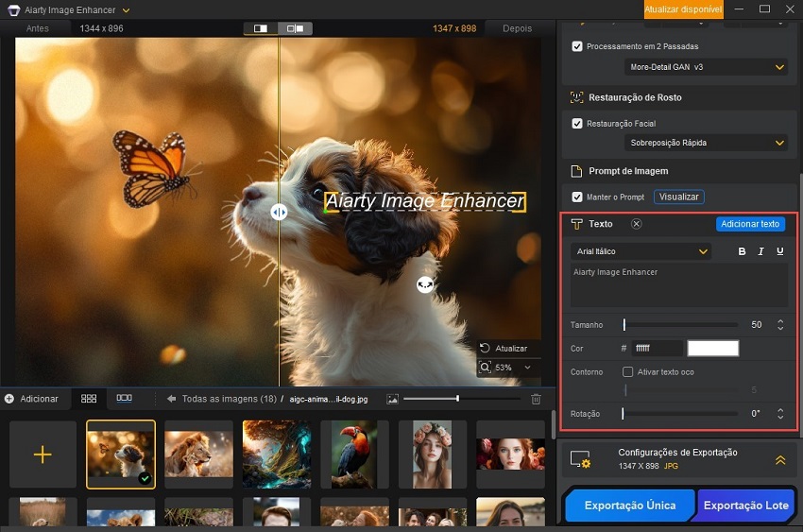
Task: Switch to single-pane comparison view
Action: click(260, 28)
